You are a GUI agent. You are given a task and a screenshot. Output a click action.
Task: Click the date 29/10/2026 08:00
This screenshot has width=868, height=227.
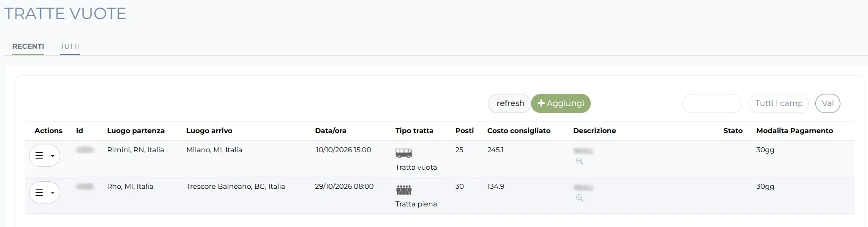pyautogui.click(x=344, y=186)
